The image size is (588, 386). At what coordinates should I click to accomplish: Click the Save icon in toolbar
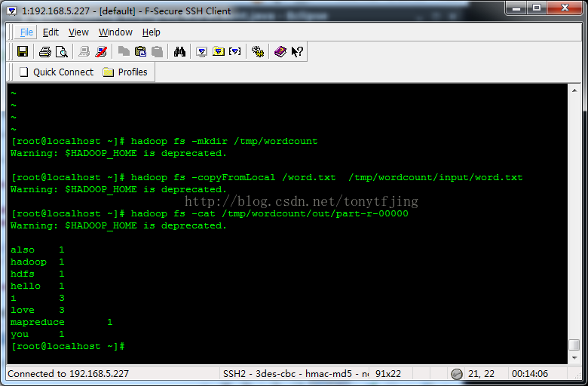23,51
